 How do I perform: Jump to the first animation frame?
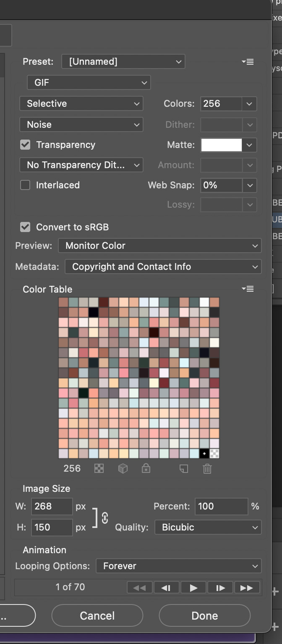coord(139,588)
